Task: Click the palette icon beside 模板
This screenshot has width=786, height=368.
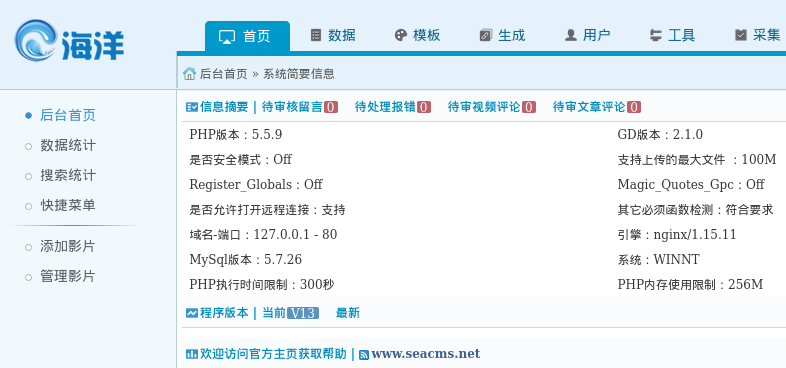Action: [401, 35]
